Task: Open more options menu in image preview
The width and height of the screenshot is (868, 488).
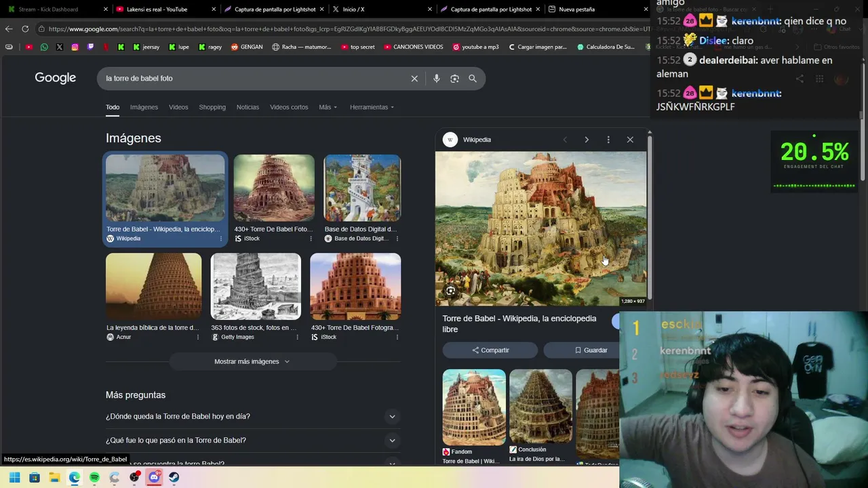Action: click(608, 140)
